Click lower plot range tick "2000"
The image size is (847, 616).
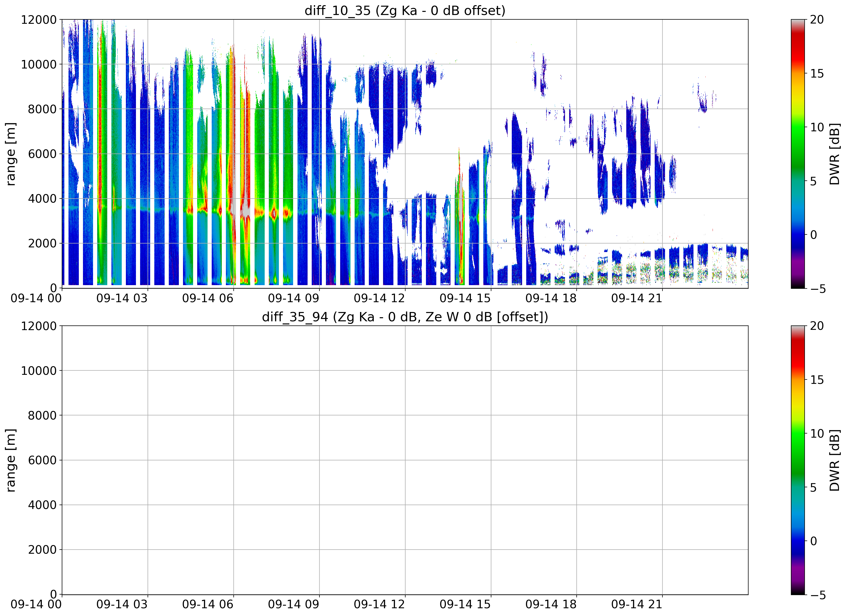click(42, 550)
